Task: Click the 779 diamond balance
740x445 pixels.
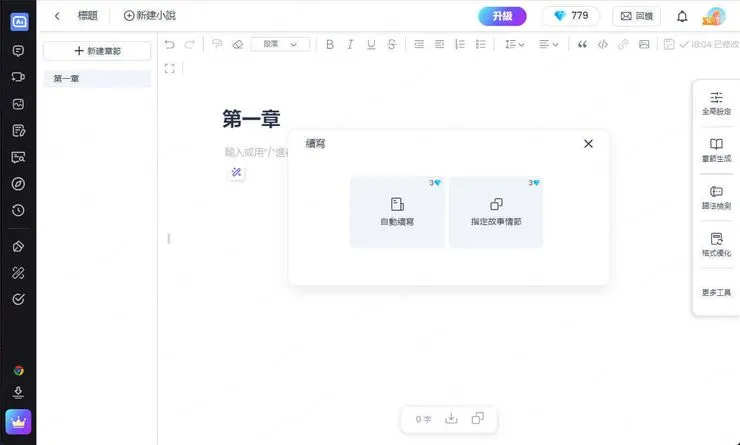Action: click(571, 16)
